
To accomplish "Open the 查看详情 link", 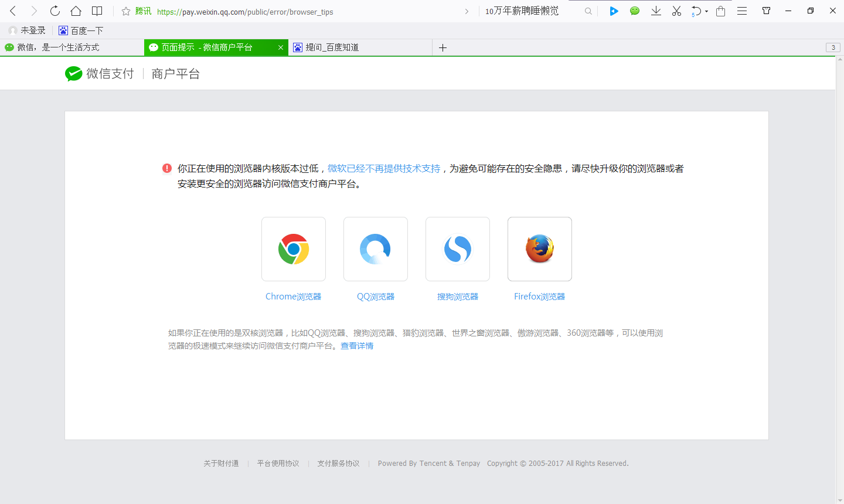I will point(357,346).
